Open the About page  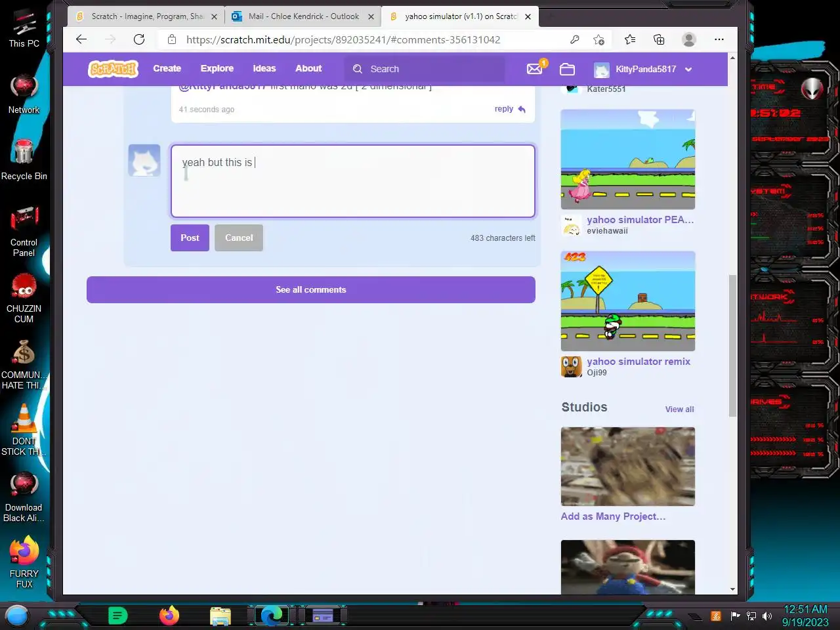pos(308,68)
